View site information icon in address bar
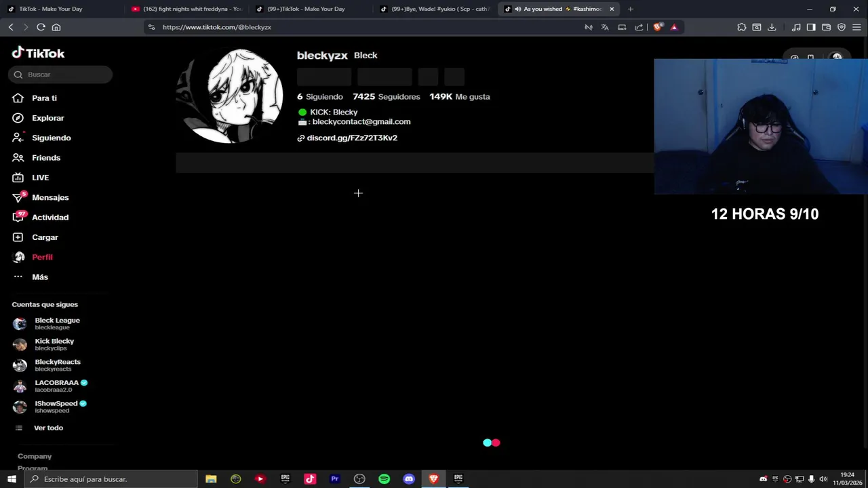 [151, 27]
